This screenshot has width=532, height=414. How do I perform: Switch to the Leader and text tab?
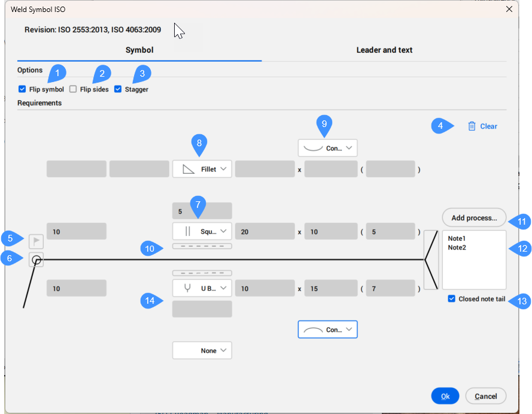click(384, 50)
